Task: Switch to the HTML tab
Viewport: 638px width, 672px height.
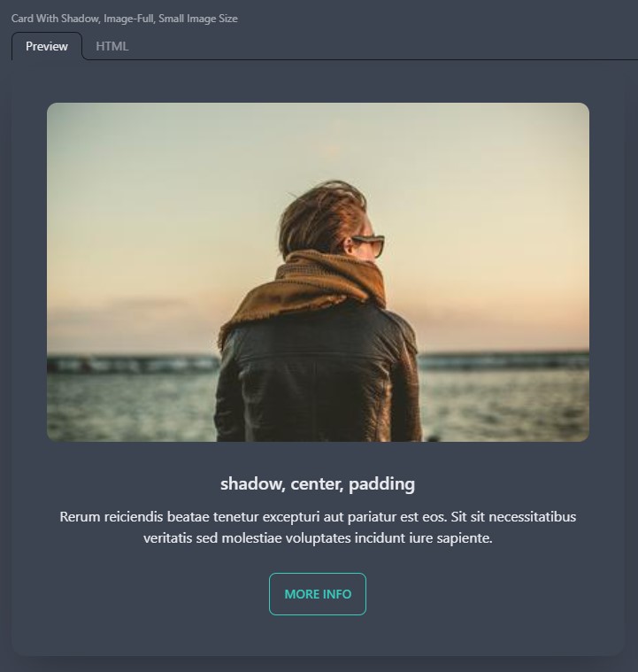Action: [x=111, y=46]
